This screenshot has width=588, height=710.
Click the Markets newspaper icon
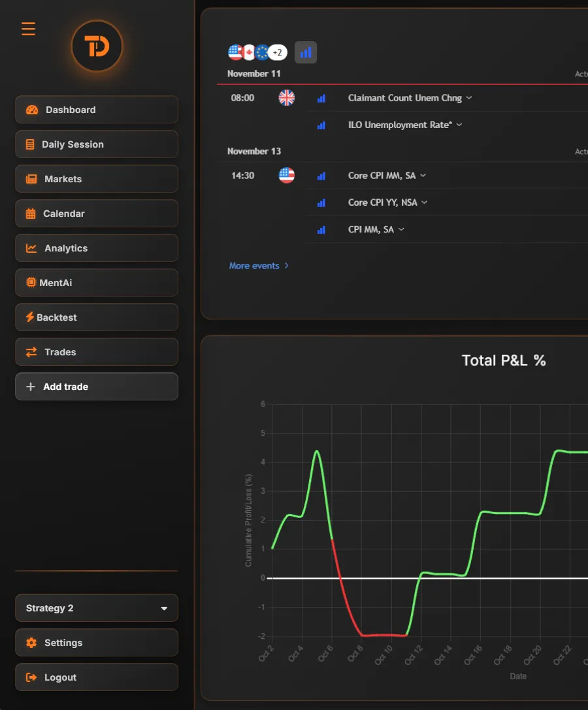click(31, 179)
